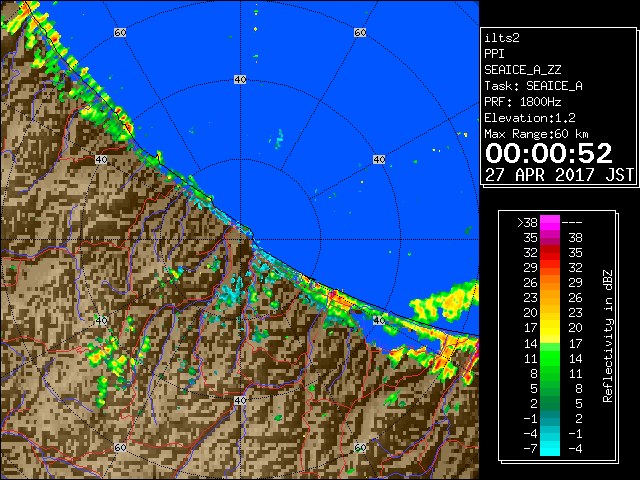Select the '27 APR 2017 JST' date
Screen dimensions: 640x480
(559, 175)
